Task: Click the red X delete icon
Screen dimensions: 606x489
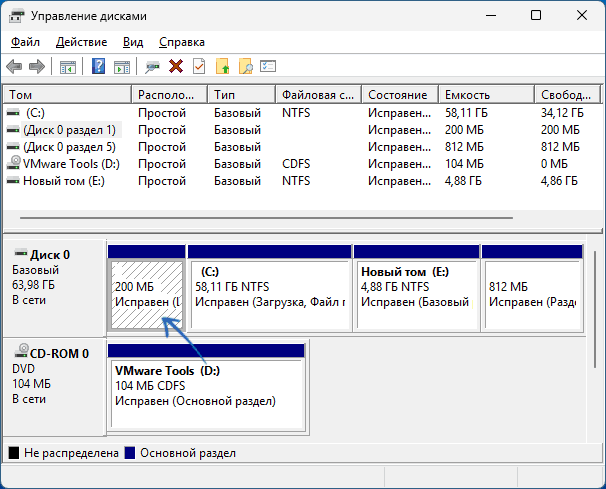Action: [x=176, y=66]
